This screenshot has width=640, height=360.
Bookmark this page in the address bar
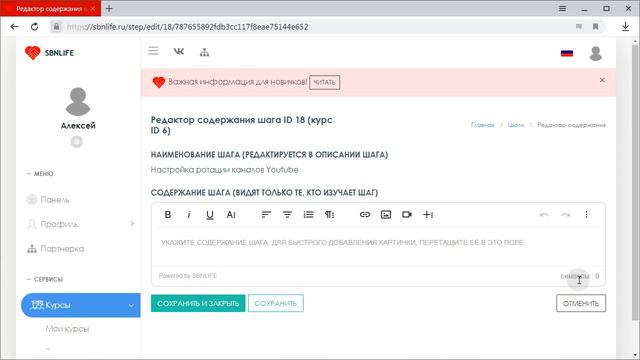pyautogui.click(x=596, y=27)
